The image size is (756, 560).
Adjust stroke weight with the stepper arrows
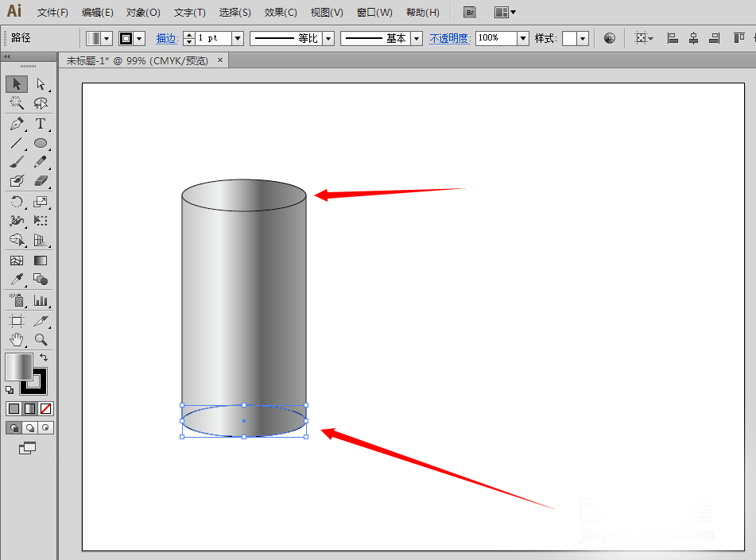coord(189,39)
